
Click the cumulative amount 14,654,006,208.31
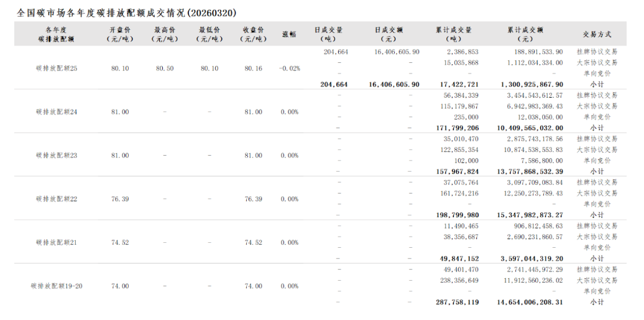click(530, 302)
